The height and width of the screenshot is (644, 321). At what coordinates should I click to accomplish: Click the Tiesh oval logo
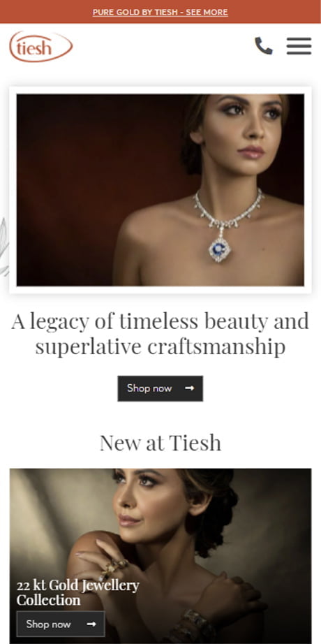pyautogui.click(x=41, y=47)
